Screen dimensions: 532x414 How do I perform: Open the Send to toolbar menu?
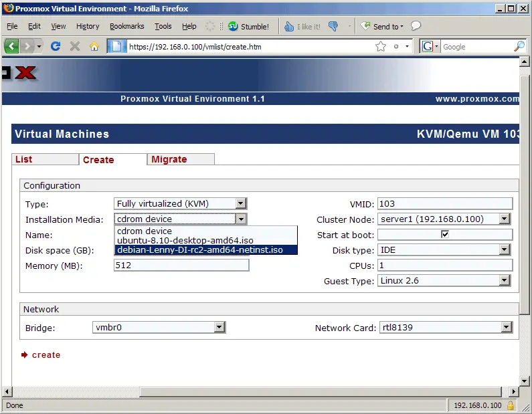(x=381, y=27)
